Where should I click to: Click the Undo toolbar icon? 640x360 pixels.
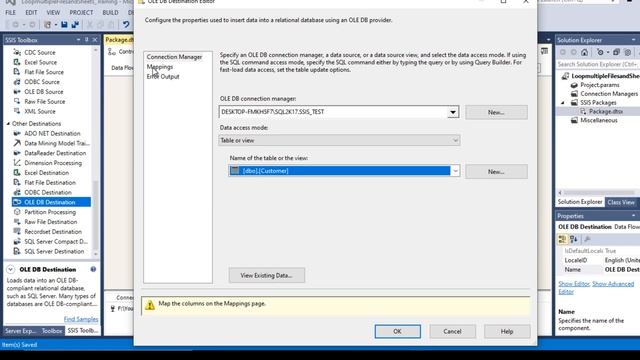(126, 25)
